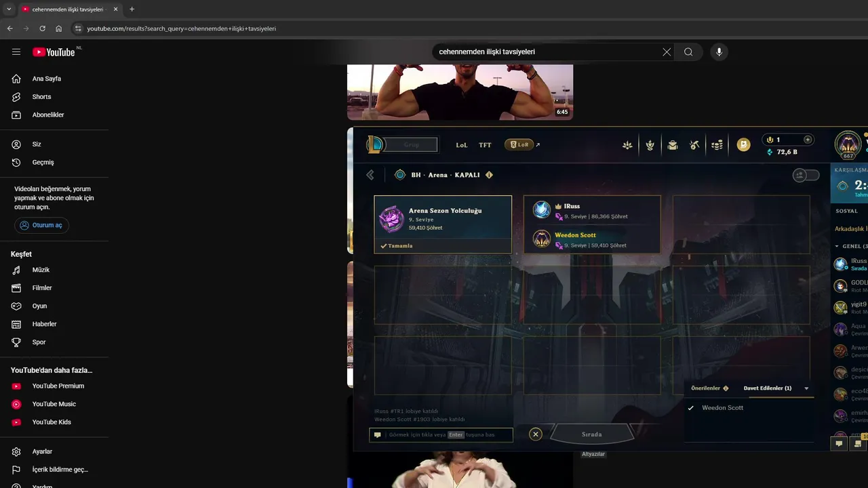Open the backpack icon in client header

pos(673,145)
